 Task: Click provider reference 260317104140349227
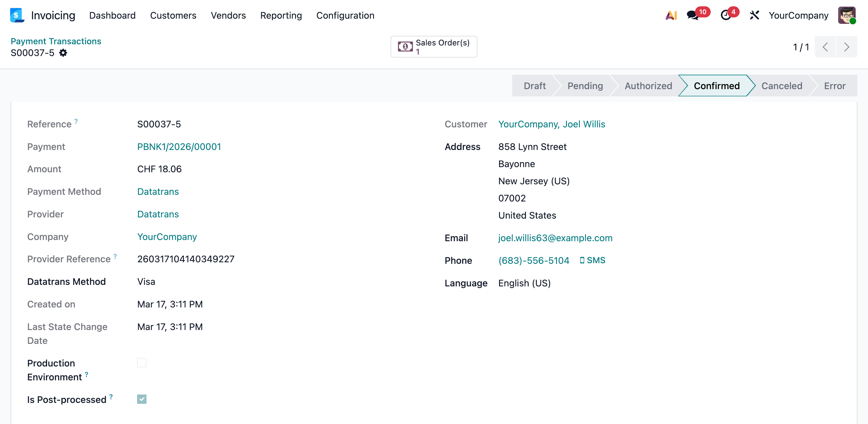click(186, 259)
